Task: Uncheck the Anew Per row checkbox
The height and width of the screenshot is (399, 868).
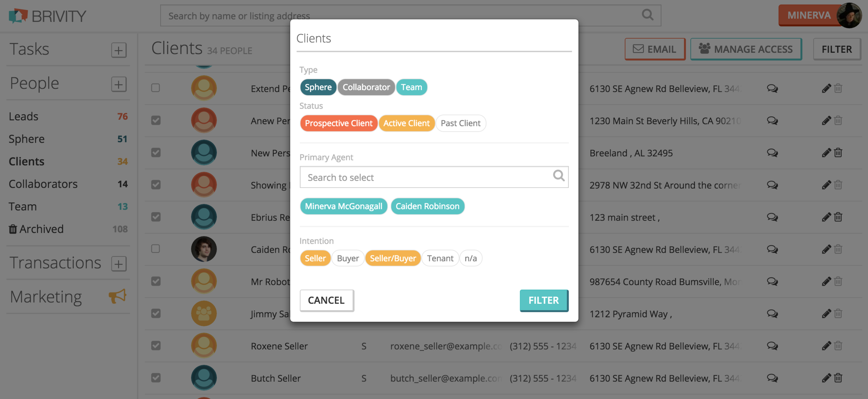Action: pyautogui.click(x=156, y=120)
